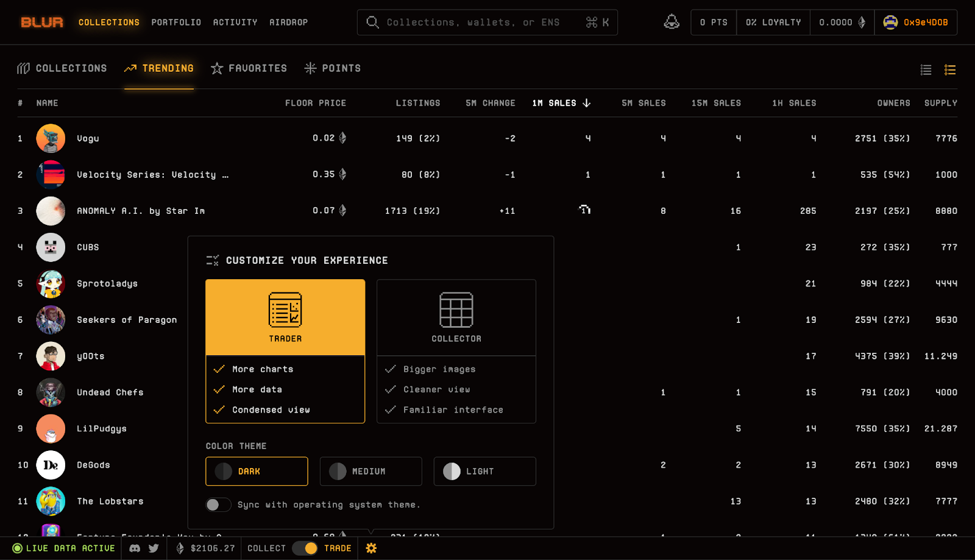The image size is (975, 560).
Task: Open the Twitter icon link
Action: [x=154, y=548]
